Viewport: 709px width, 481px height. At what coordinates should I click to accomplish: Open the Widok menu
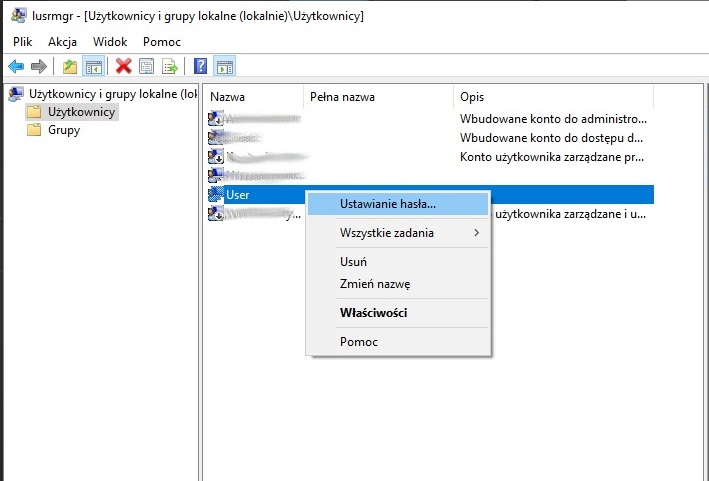[110, 42]
